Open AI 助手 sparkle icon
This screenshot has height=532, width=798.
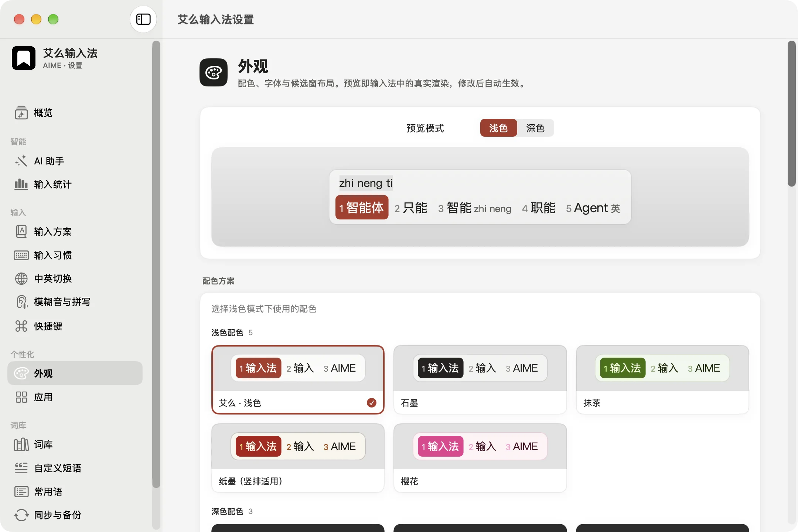(21, 161)
